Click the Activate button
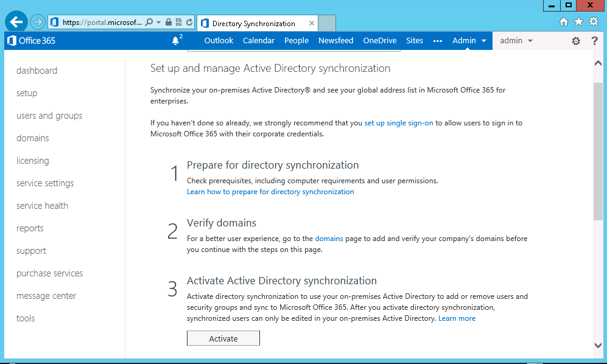Image resolution: width=607 pixels, height=364 pixels. [x=223, y=338]
